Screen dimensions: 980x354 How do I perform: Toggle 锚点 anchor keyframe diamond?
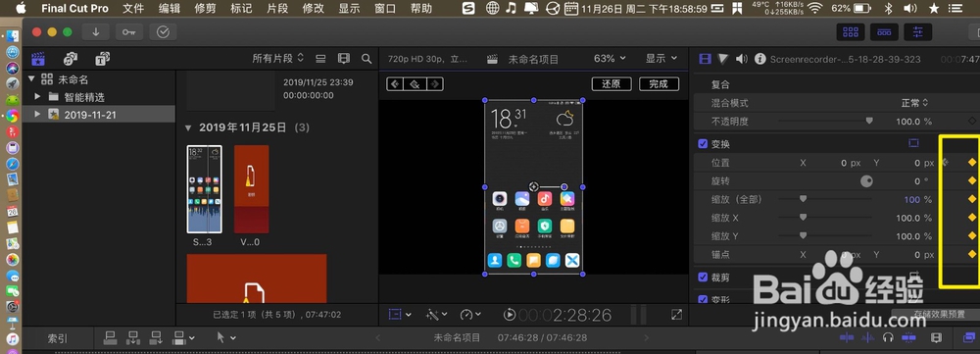point(972,254)
